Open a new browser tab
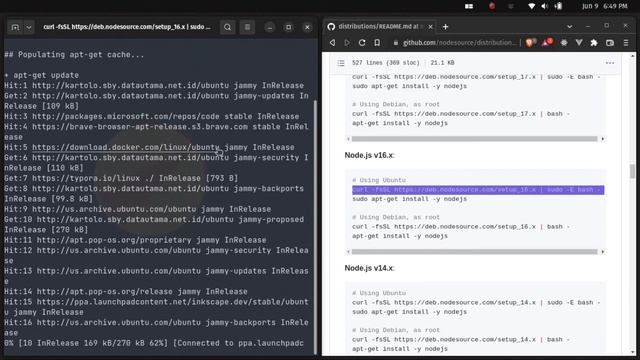This screenshot has height=360, width=640. (x=445, y=27)
